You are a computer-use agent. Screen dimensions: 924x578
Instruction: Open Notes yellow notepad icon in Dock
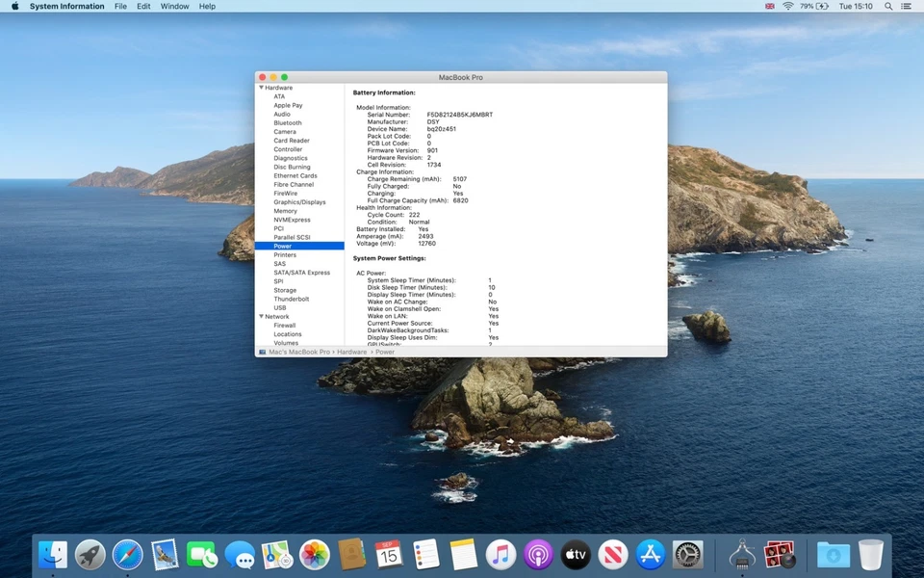tap(464, 555)
